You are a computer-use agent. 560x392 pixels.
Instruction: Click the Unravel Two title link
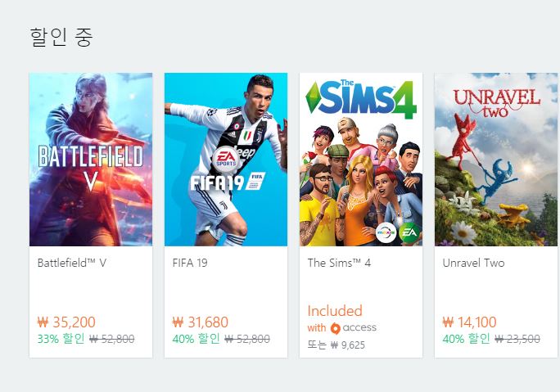(x=473, y=263)
